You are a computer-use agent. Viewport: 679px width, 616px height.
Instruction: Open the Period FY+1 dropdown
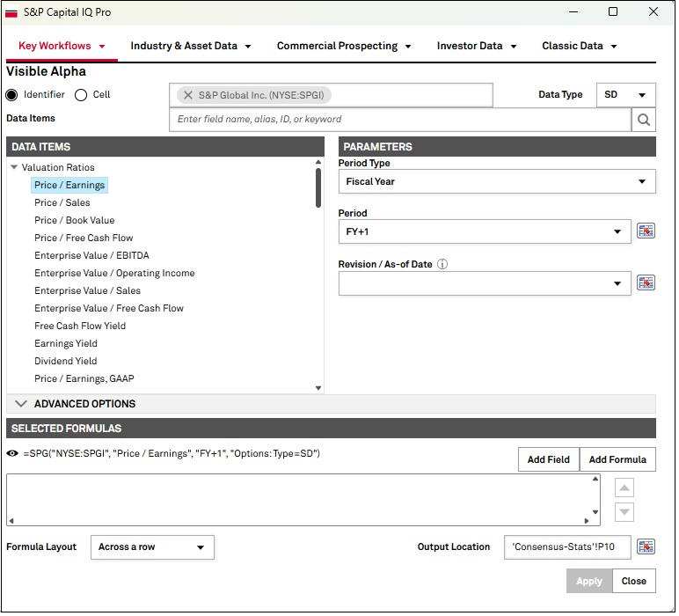point(486,232)
